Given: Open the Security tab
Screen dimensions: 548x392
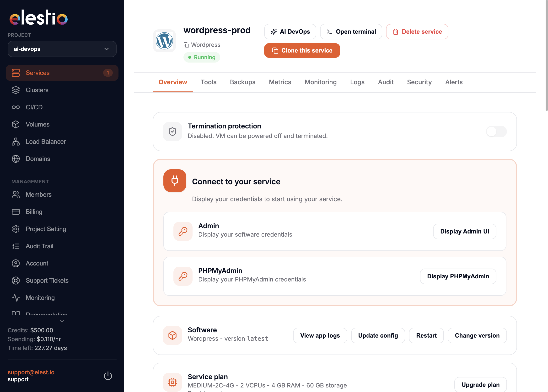Looking at the screenshot, I should point(419,82).
